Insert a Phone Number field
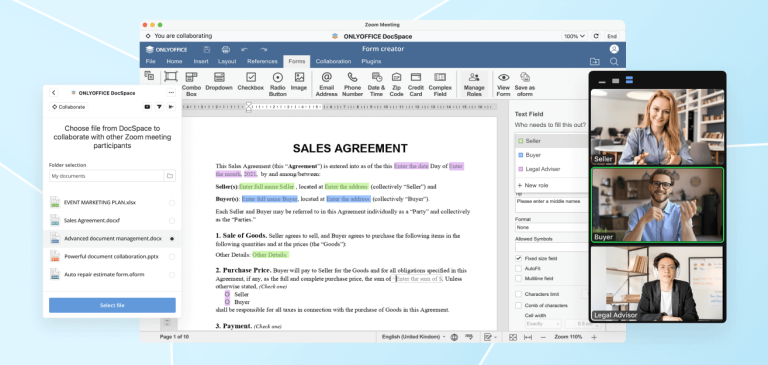768x365 pixels. [353, 84]
